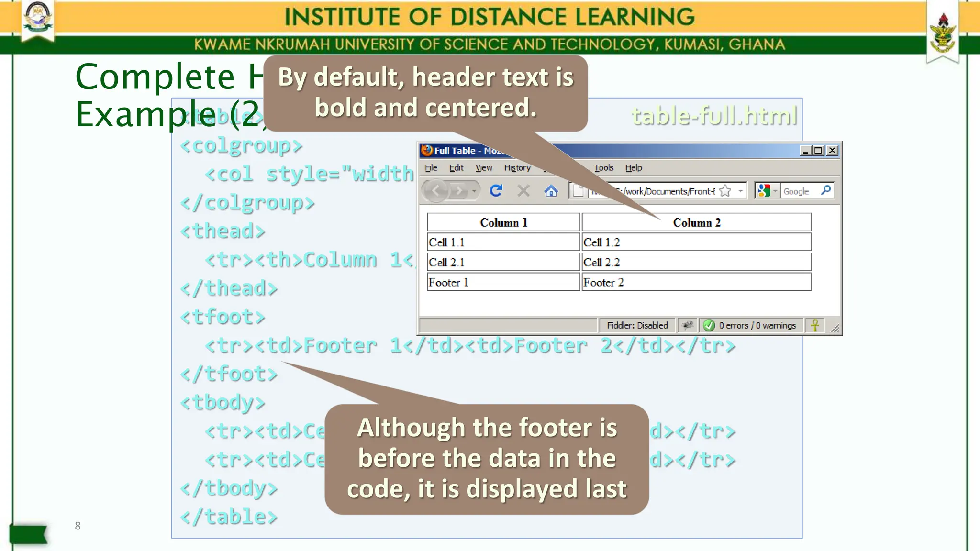The height and width of the screenshot is (551, 980).
Task: Click the browser Reload icon
Action: [x=496, y=191]
